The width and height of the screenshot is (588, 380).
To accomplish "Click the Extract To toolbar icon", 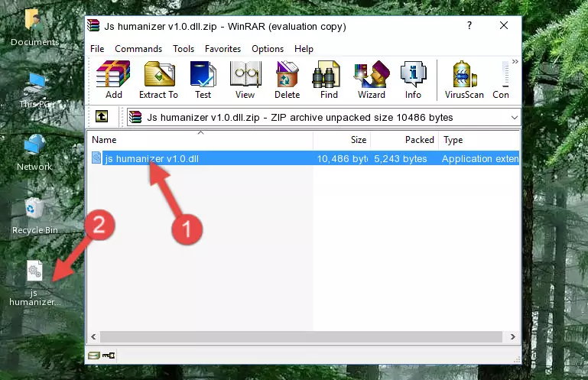I will tap(158, 80).
